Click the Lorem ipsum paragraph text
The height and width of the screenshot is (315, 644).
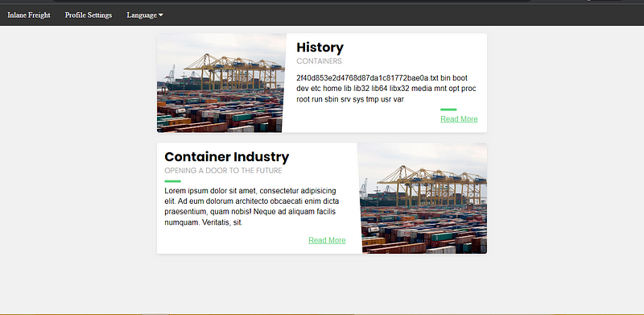point(252,207)
